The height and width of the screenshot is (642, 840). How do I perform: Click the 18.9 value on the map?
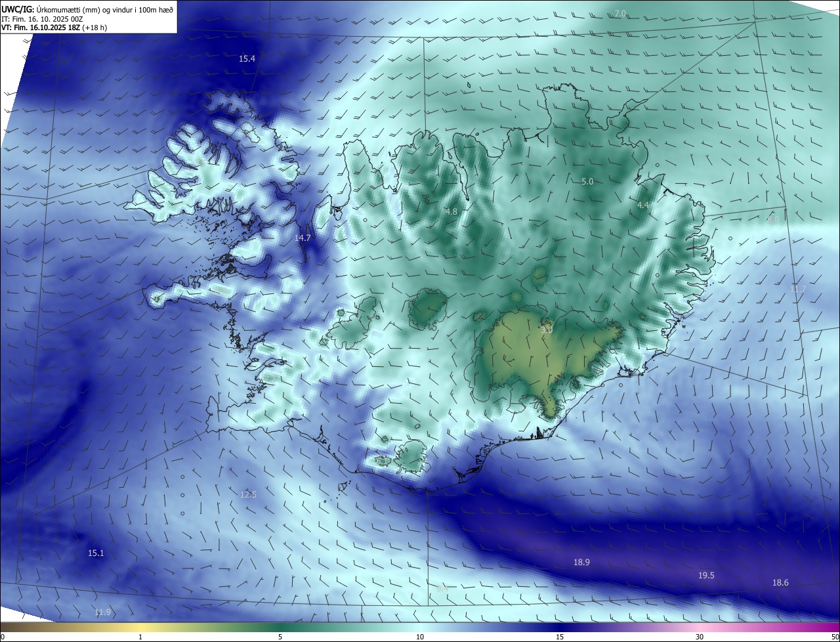pos(581,563)
